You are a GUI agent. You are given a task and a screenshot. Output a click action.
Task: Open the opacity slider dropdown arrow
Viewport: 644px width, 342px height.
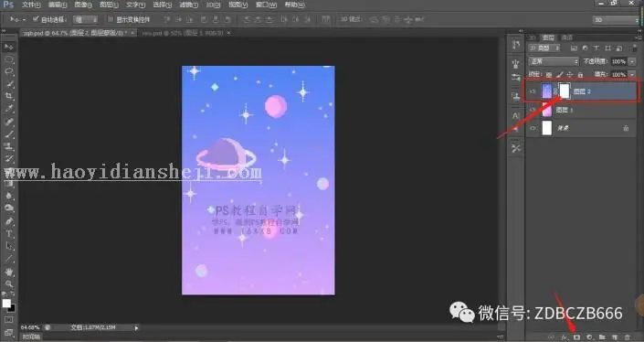[x=632, y=61]
